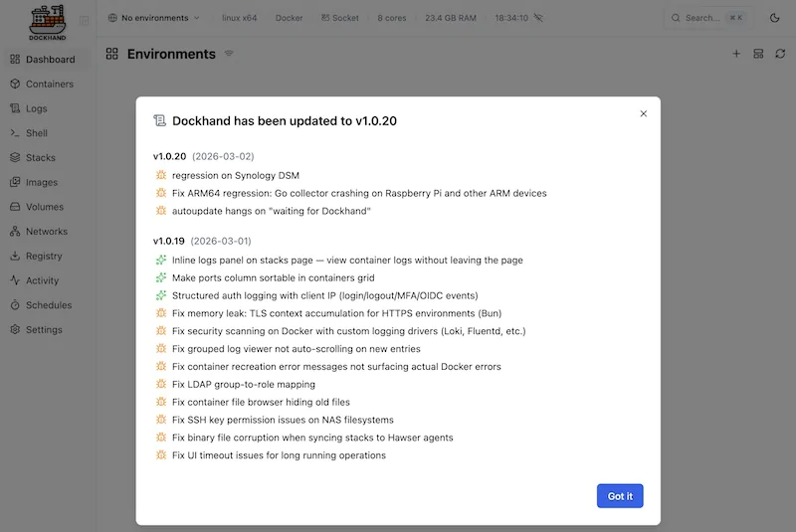Click the bug icon beside 'Fix security scanning'
The image size is (796, 532).
point(161,331)
